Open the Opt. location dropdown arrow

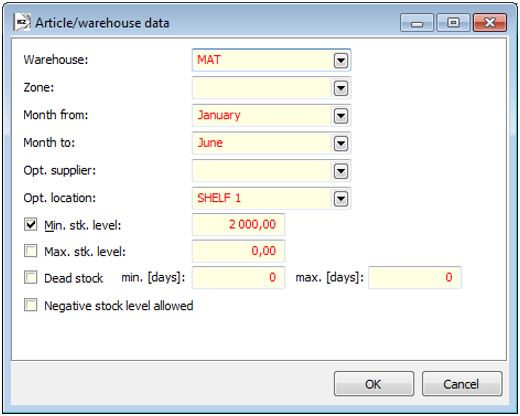click(x=341, y=199)
